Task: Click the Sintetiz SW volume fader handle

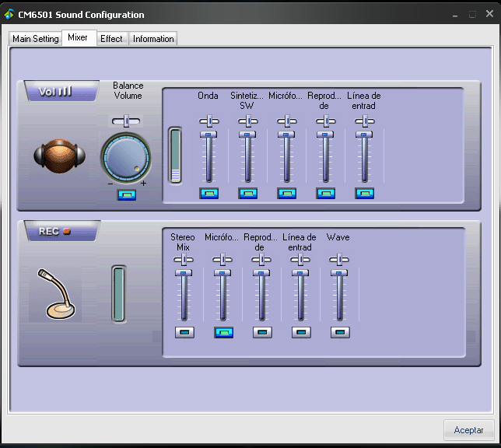Action: [247, 135]
